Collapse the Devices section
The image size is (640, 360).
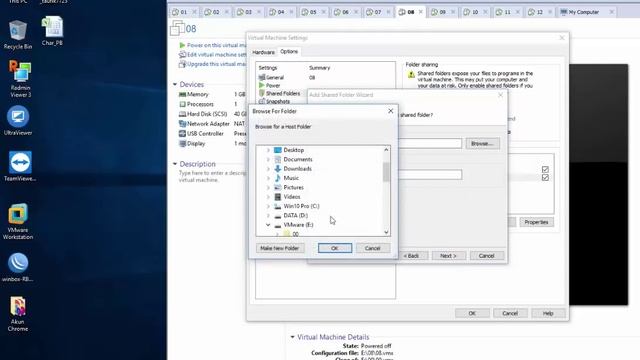tap(175, 84)
